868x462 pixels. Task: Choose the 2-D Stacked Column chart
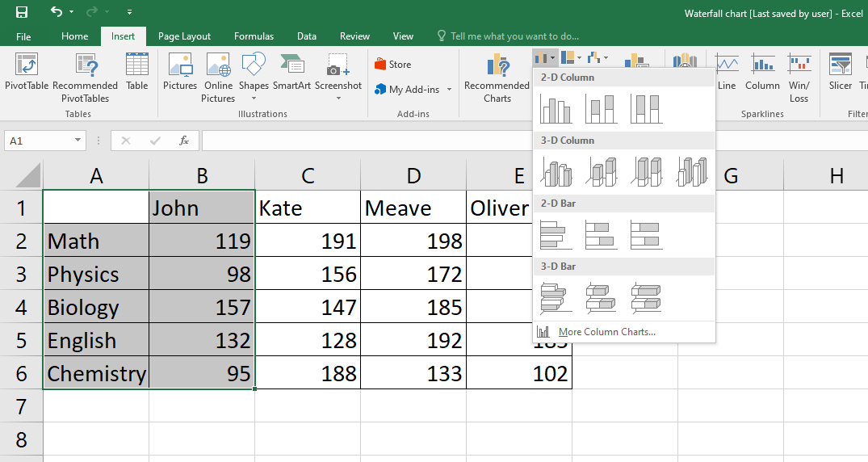click(601, 108)
